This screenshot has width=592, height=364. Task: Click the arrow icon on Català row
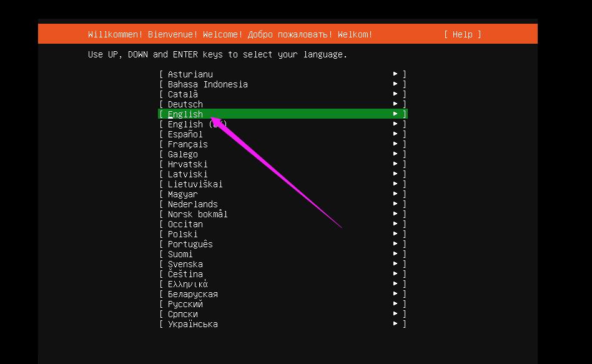(395, 94)
